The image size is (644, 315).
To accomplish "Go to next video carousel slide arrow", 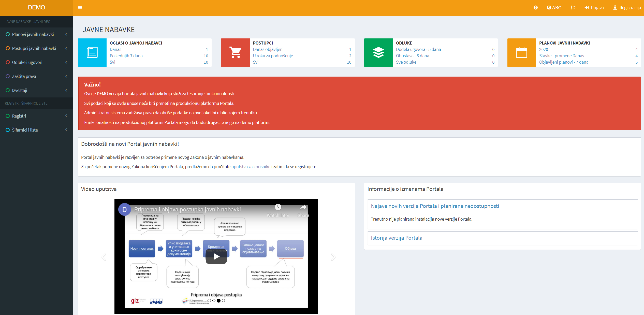I will pyautogui.click(x=333, y=257).
